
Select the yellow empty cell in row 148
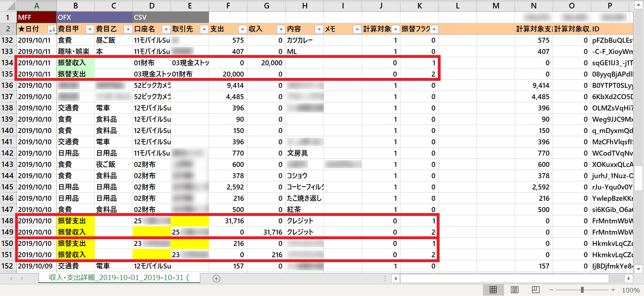(x=190, y=221)
